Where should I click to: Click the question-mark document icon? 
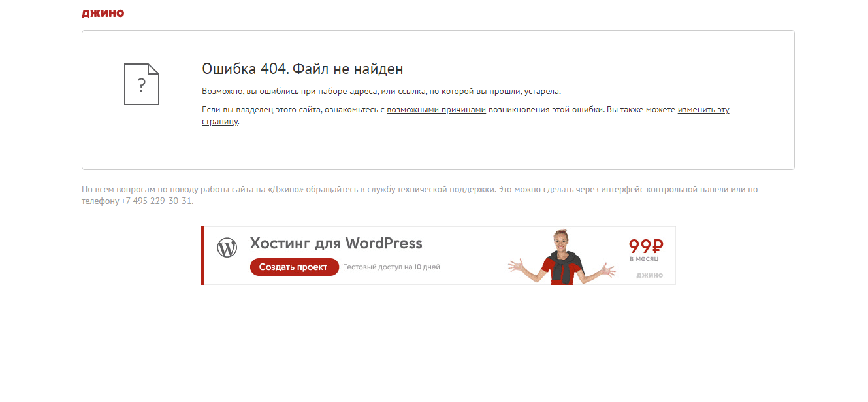click(141, 84)
